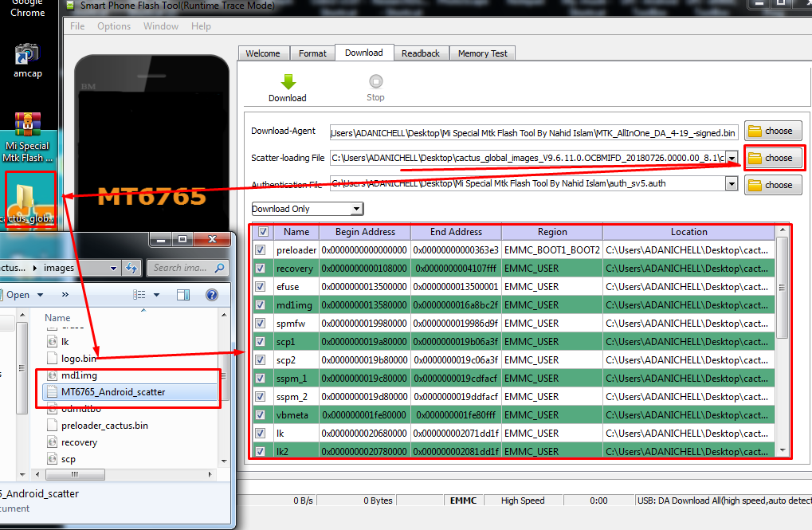Switch to the Welcome tab
Image resolution: width=812 pixels, height=530 pixels.
click(262, 53)
